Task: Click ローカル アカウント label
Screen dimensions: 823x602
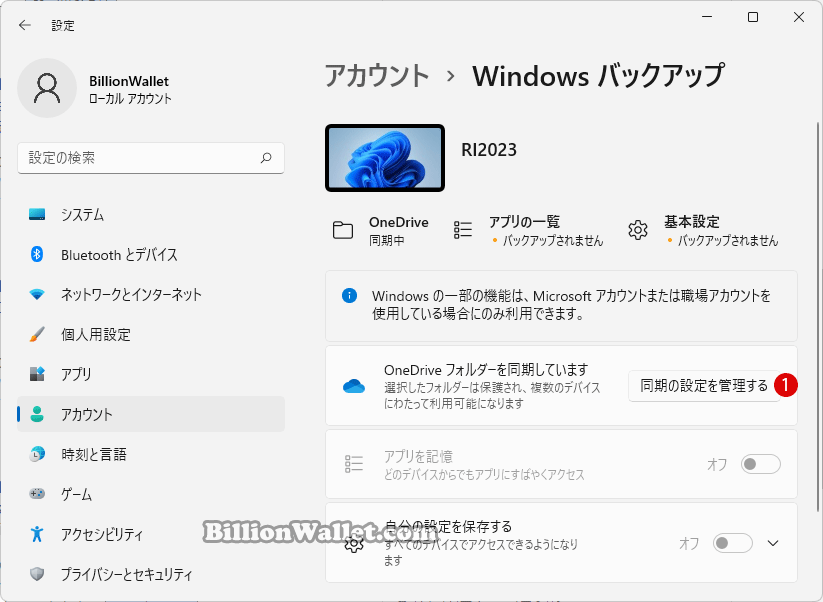Action: tap(130, 99)
